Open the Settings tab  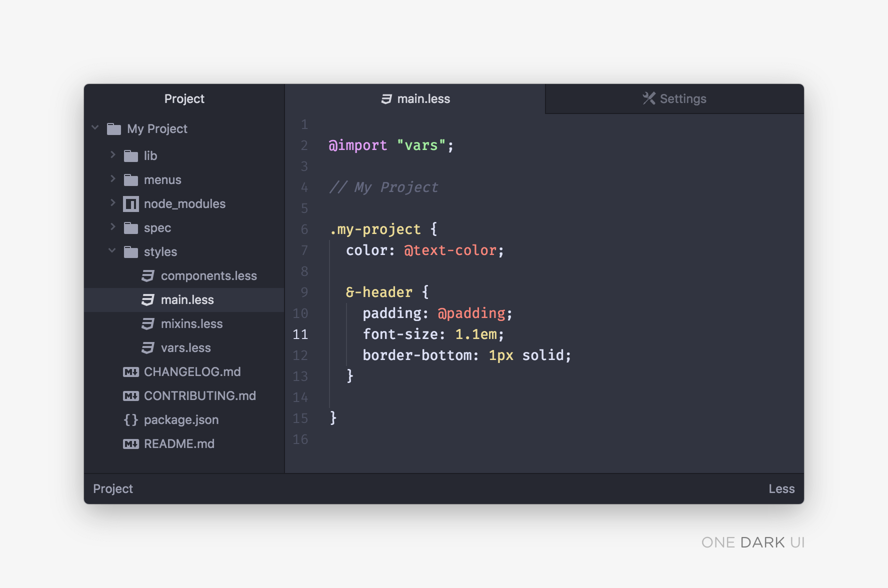click(x=674, y=99)
